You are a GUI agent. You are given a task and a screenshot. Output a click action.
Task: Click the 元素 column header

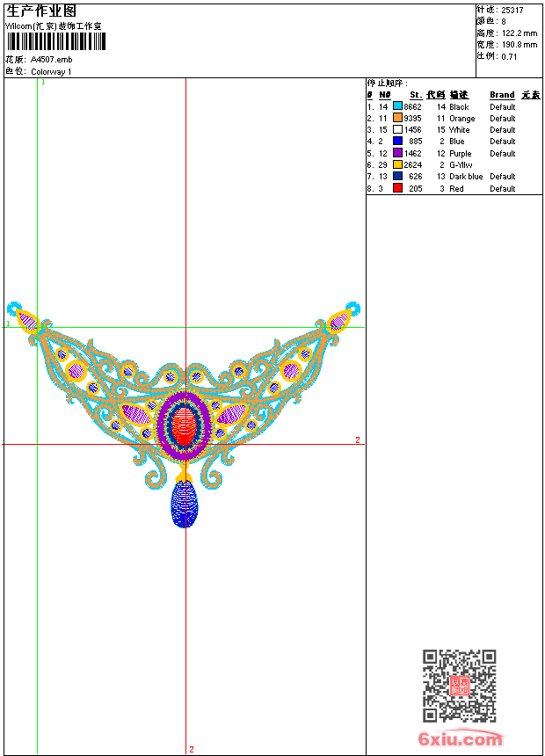(x=531, y=95)
